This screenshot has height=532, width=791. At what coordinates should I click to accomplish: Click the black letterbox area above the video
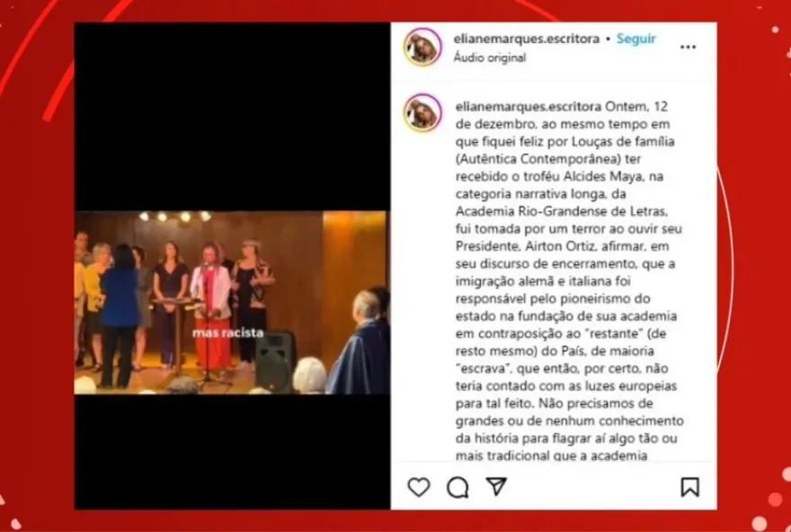232,117
